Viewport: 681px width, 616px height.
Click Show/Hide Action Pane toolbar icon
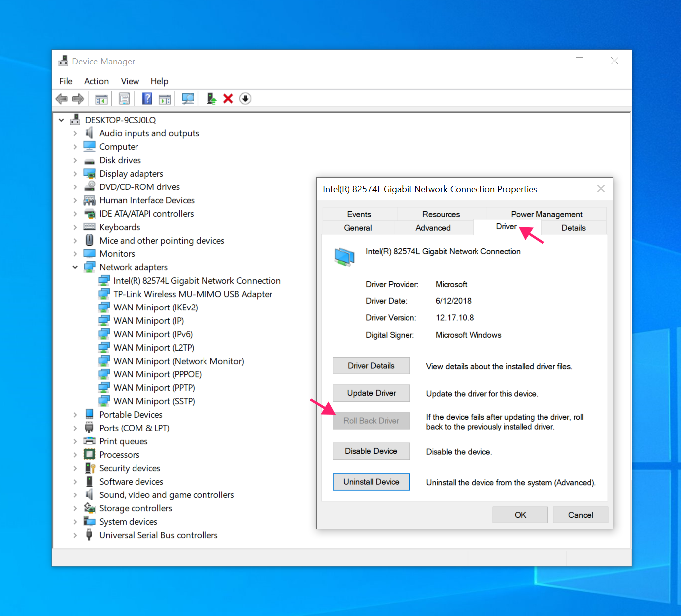(x=165, y=99)
